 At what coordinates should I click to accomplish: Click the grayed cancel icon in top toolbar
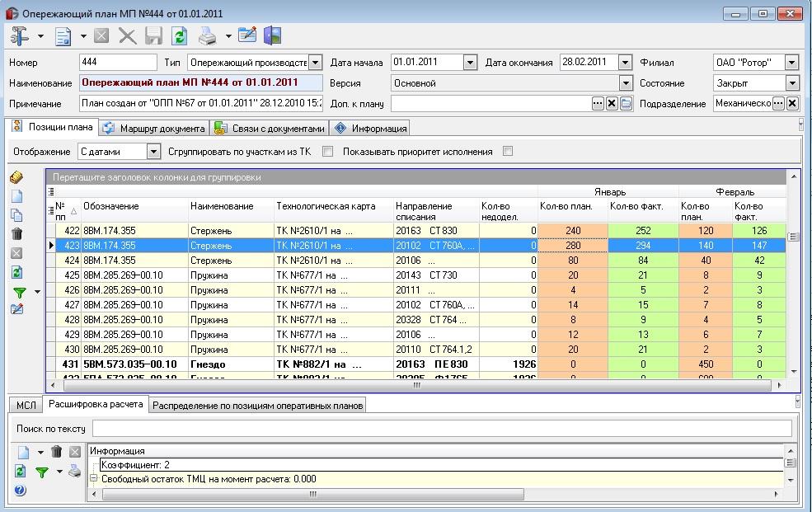tap(101, 35)
